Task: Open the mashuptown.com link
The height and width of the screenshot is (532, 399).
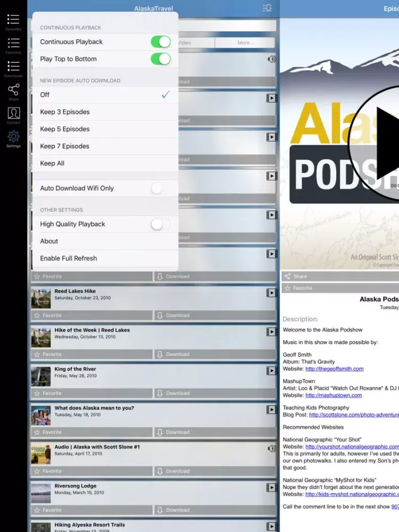Action: pos(334,395)
